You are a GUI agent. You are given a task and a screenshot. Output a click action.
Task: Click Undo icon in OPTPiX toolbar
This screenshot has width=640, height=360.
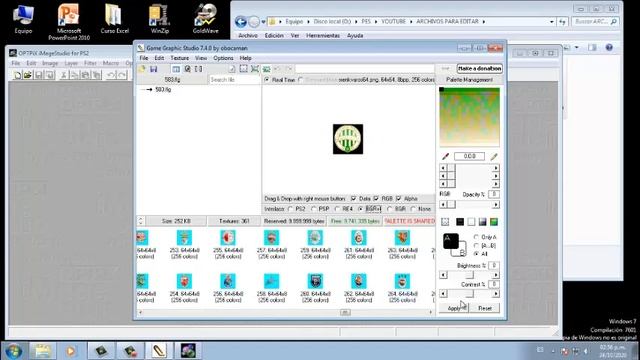coord(111,75)
